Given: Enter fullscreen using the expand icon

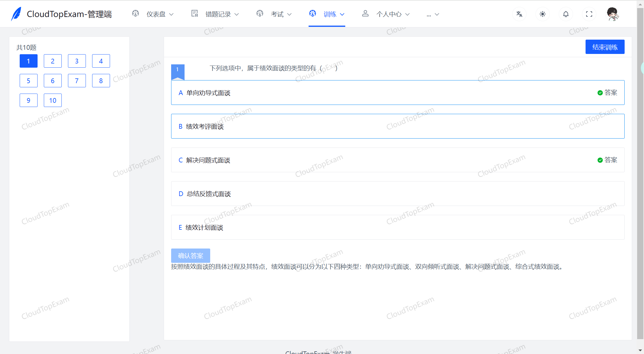Looking at the screenshot, I should [589, 14].
